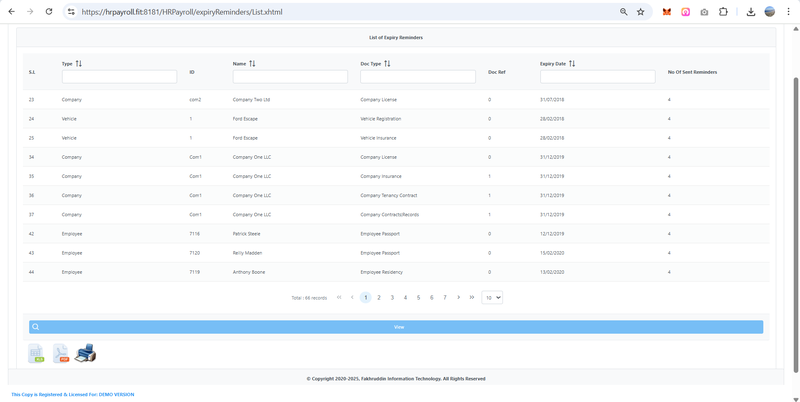Reload the current page
This screenshot has height=402, width=800.
[49, 12]
